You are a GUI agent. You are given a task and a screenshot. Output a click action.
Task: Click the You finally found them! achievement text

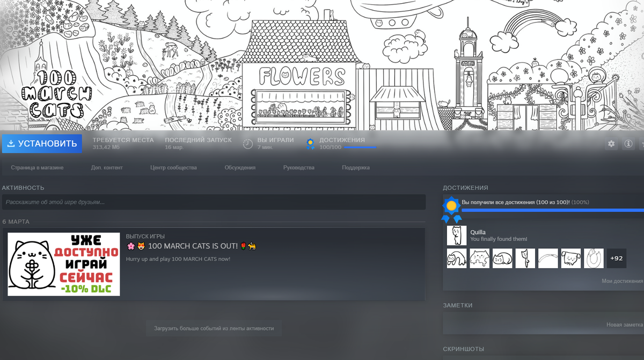(x=499, y=239)
